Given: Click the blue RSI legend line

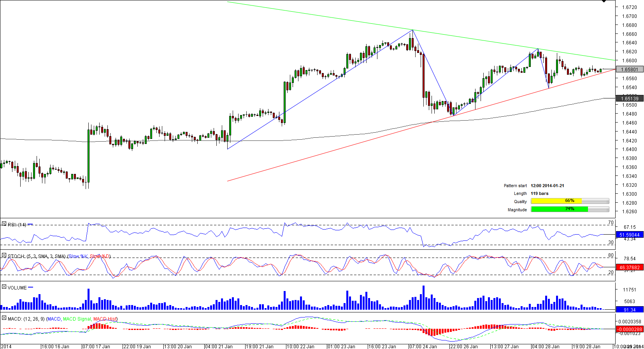Looking at the screenshot, I should (x=30, y=224).
